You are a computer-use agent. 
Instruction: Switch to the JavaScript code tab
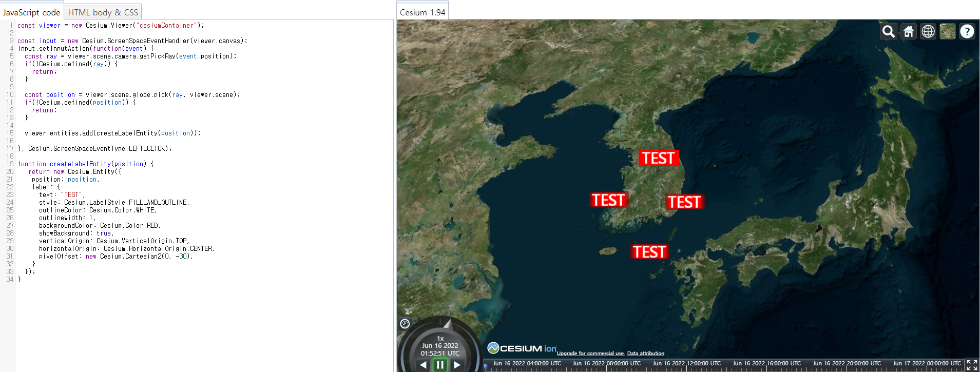31,12
